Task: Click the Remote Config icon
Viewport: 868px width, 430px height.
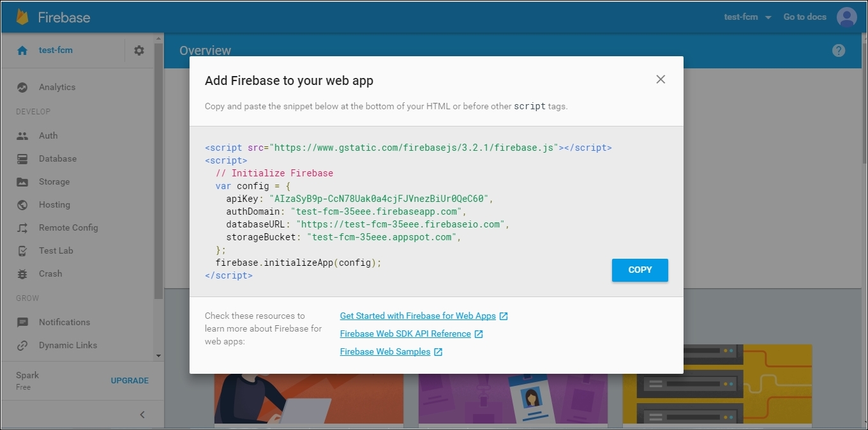Action: pyautogui.click(x=22, y=228)
